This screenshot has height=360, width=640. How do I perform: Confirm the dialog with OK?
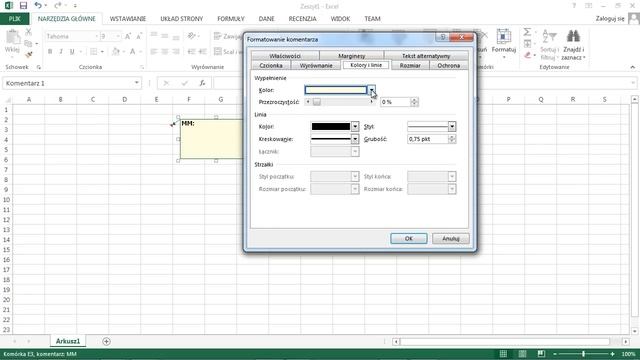click(x=409, y=238)
